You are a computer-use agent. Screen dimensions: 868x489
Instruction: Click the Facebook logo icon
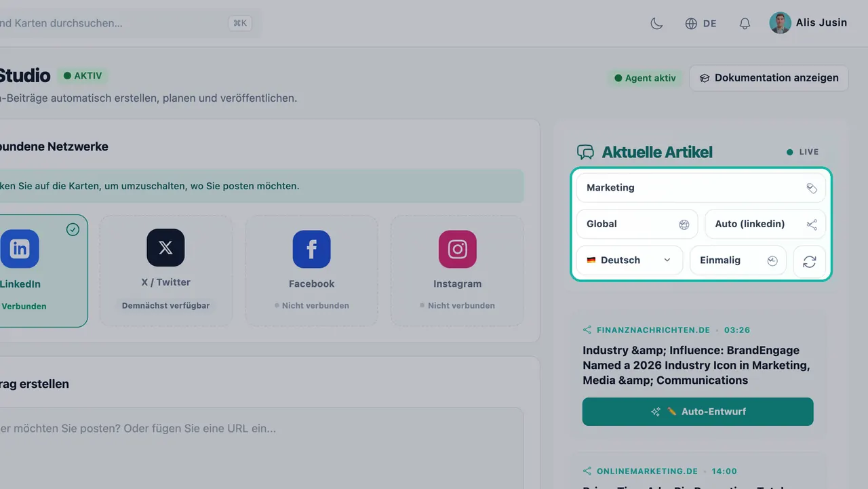(x=311, y=249)
